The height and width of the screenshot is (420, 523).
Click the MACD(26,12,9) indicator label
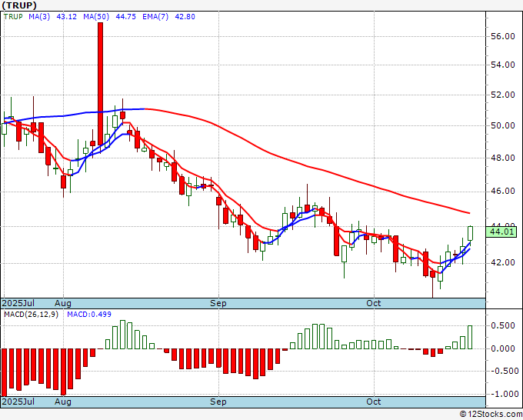(x=31, y=315)
